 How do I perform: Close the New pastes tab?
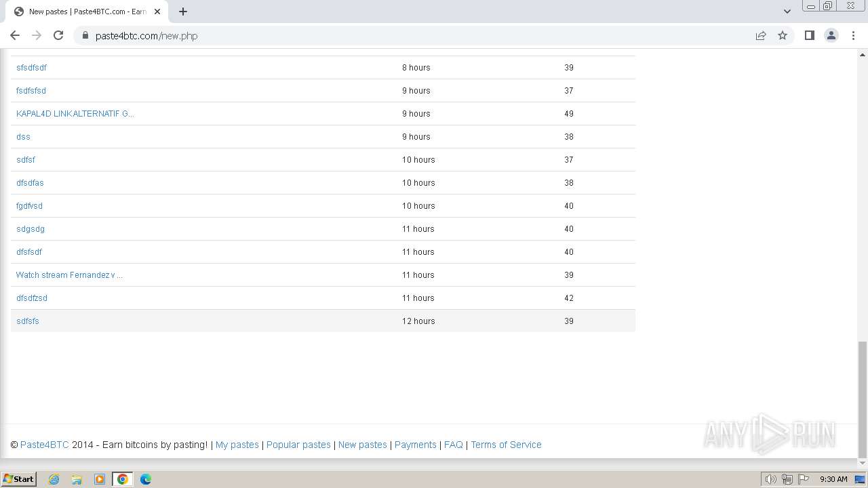click(x=157, y=12)
